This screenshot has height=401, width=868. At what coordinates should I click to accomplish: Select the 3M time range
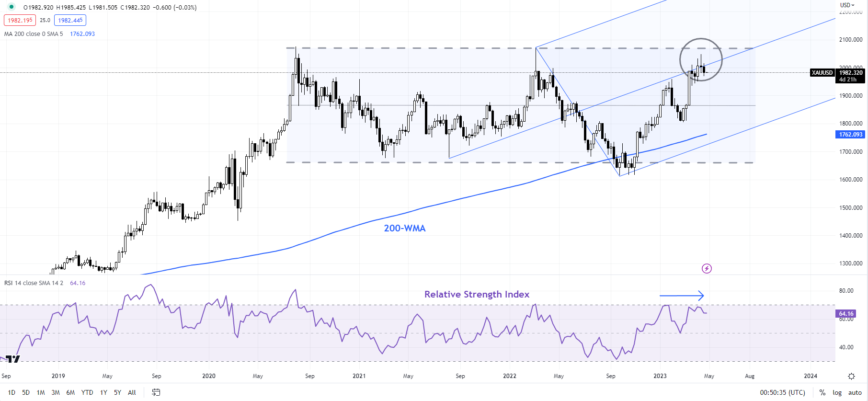(x=56, y=392)
